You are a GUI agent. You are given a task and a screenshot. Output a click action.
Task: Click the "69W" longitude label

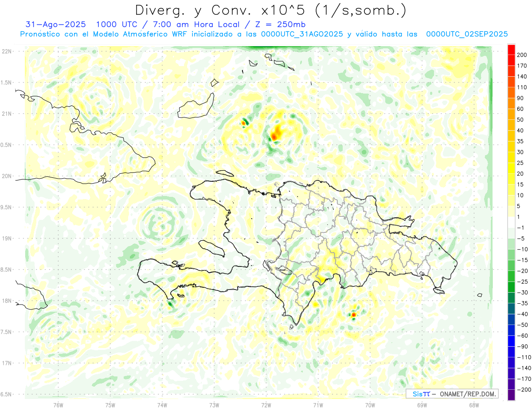point(422,405)
